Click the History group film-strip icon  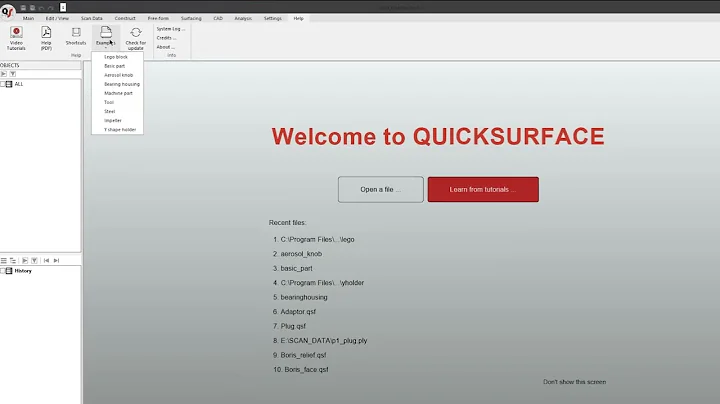(x=9, y=271)
